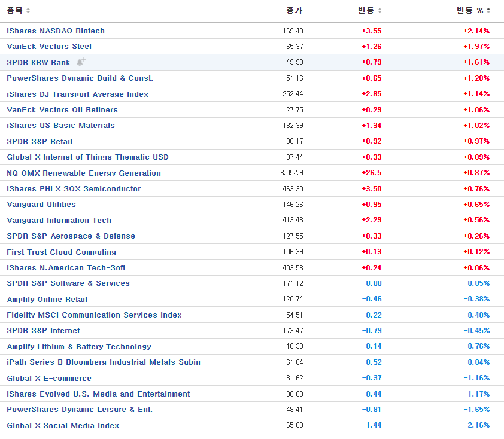This screenshot has width=504, height=439.
Task: Click change value +26.5
Action: coord(372,173)
